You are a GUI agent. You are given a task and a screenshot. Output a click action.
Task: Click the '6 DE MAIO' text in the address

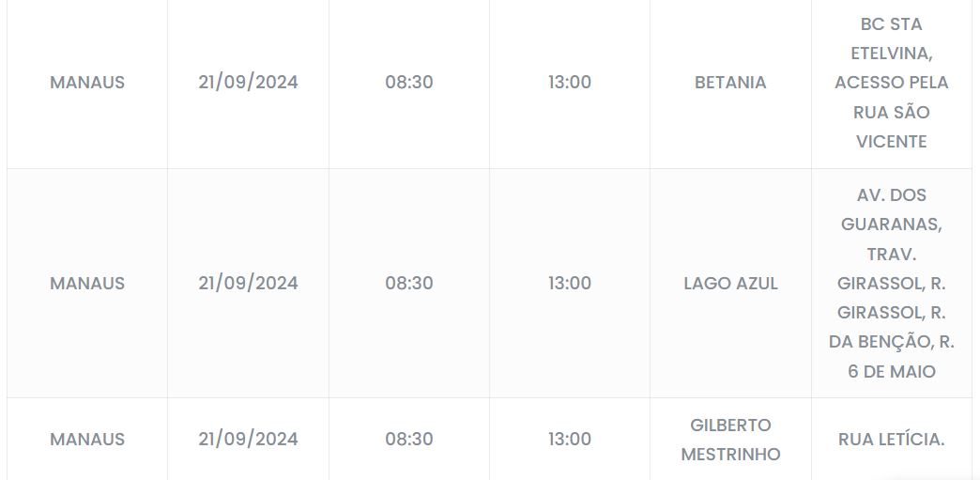point(891,372)
